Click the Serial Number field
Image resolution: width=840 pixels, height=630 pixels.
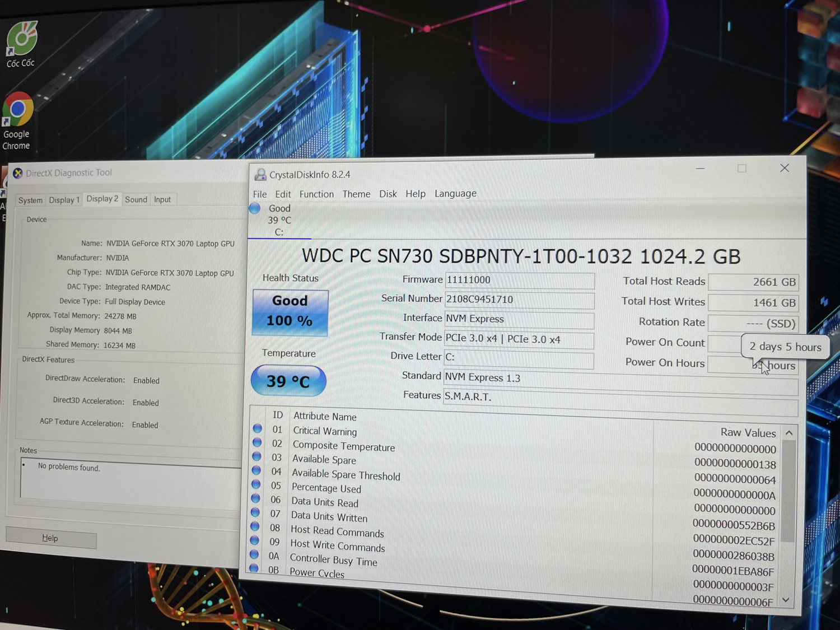[520, 300]
